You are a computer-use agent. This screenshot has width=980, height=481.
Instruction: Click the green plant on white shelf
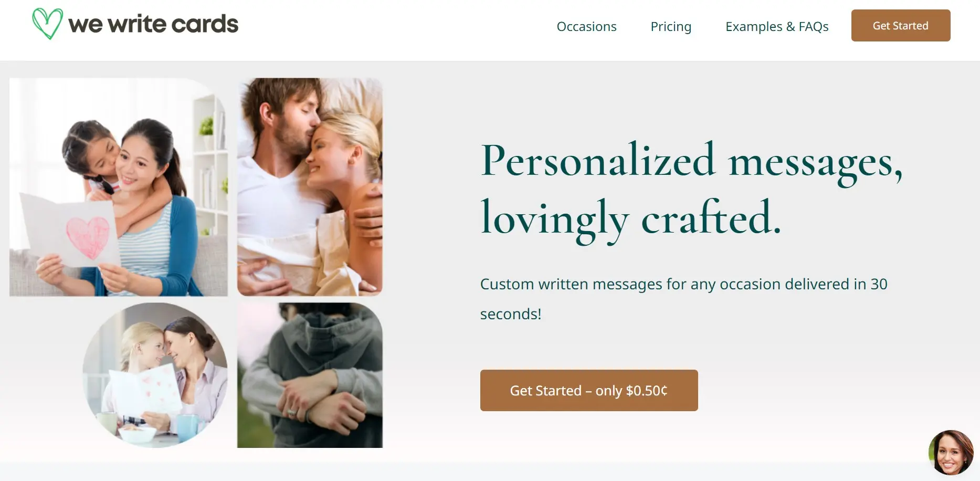207,126
